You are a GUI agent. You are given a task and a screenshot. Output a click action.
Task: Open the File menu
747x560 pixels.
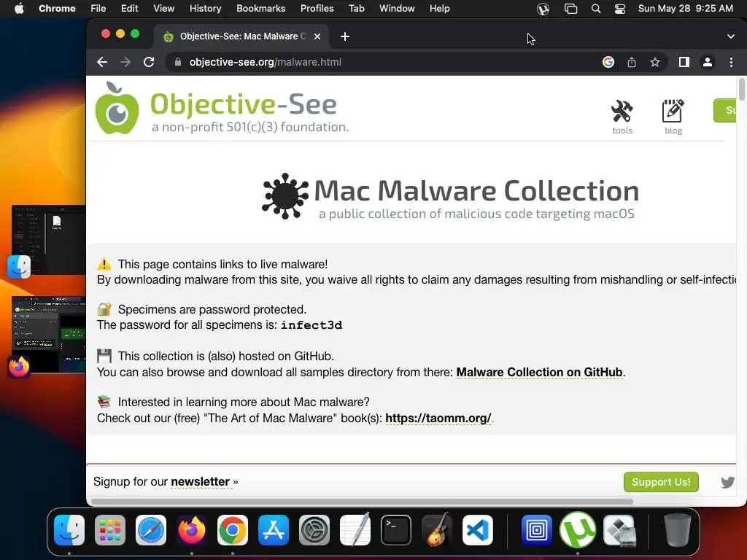(98, 8)
